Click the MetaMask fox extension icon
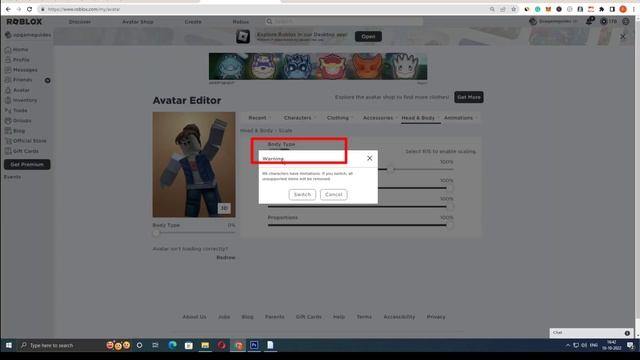The width and height of the screenshot is (640, 360). [548, 9]
